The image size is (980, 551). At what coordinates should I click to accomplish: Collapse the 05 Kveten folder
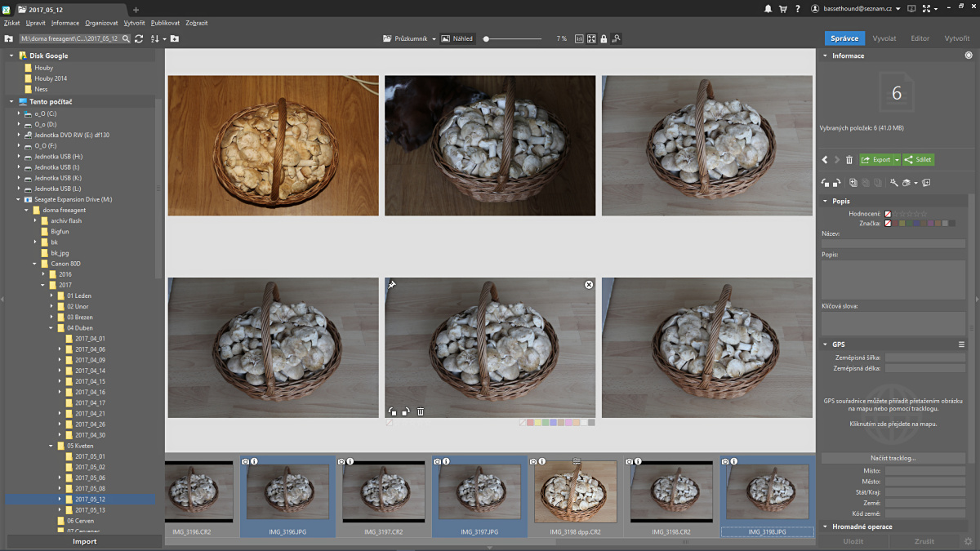coord(51,447)
